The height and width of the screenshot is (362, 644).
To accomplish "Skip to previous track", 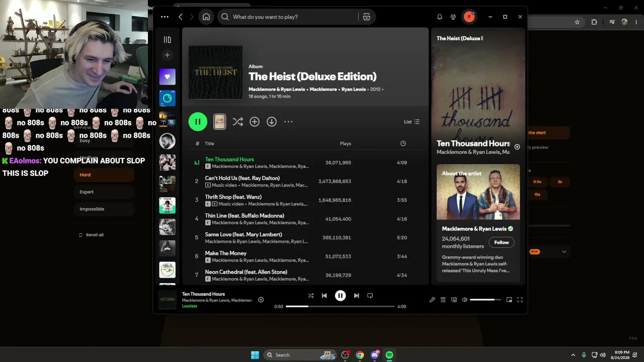I will [325, 296].
